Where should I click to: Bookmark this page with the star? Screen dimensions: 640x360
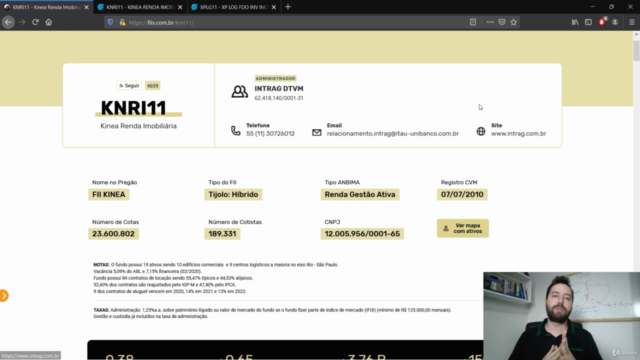tap(514, 22)
